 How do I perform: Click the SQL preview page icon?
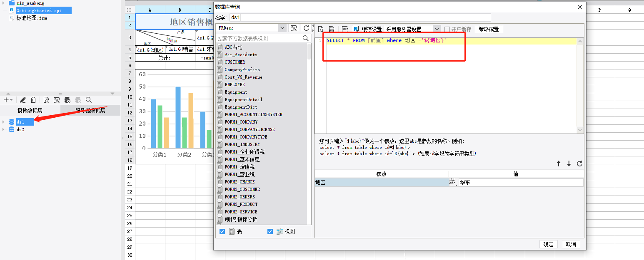pyautogui.click(x=321, y=29)
